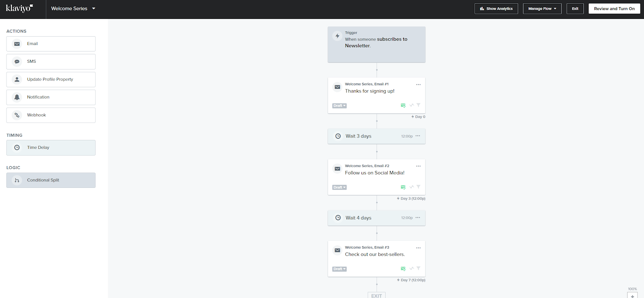
Task: Click the green smart sending icon on Email #2
Action: coord(403,187)
